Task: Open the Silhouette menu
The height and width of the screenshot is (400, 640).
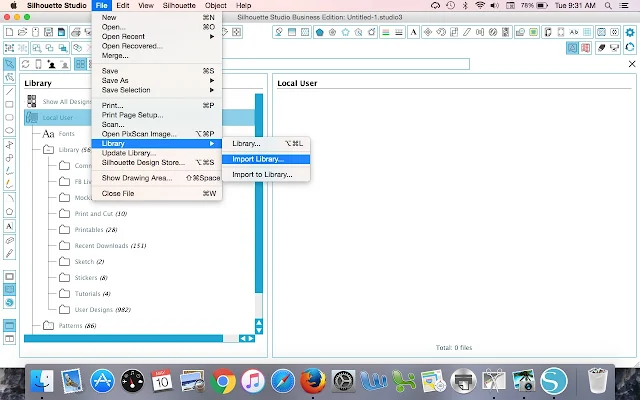Action: point(179,5)
